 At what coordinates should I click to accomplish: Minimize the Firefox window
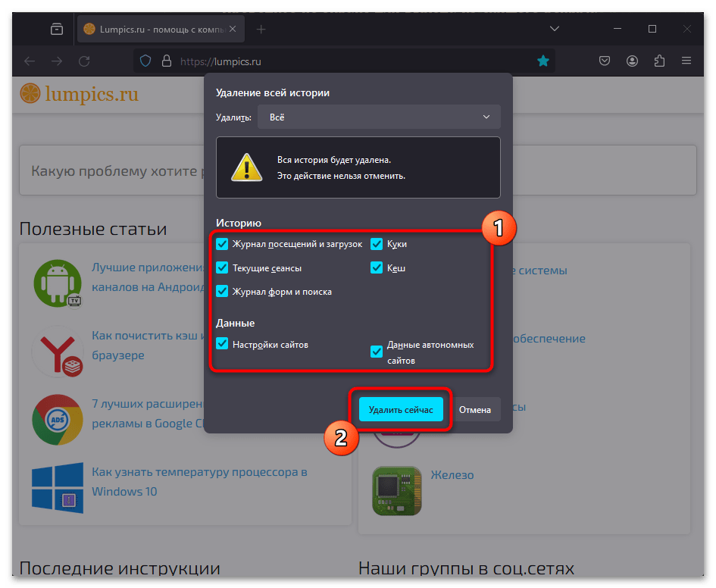pos(618,29)
